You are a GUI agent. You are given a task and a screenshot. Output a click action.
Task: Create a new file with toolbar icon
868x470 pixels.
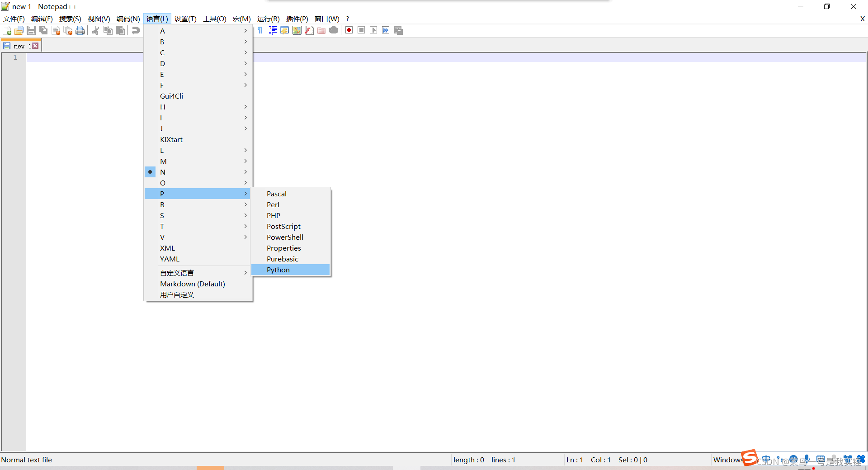click(7, 30)
